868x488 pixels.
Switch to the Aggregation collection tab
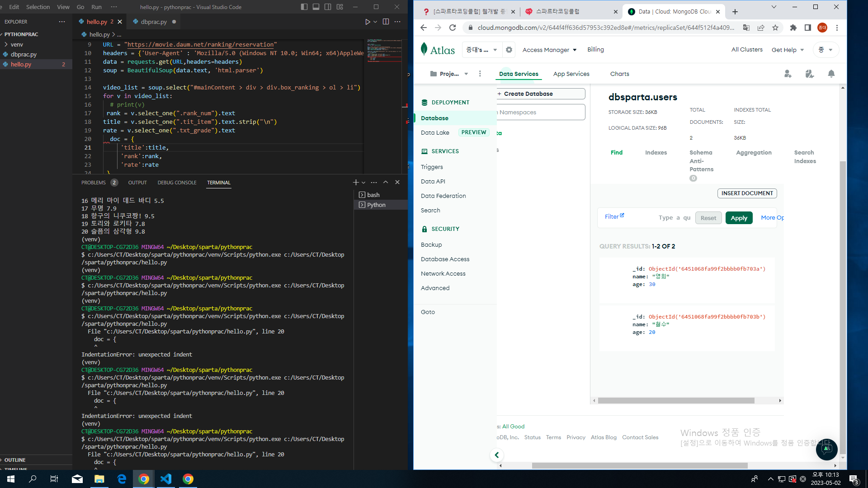[x=754, y=152]
